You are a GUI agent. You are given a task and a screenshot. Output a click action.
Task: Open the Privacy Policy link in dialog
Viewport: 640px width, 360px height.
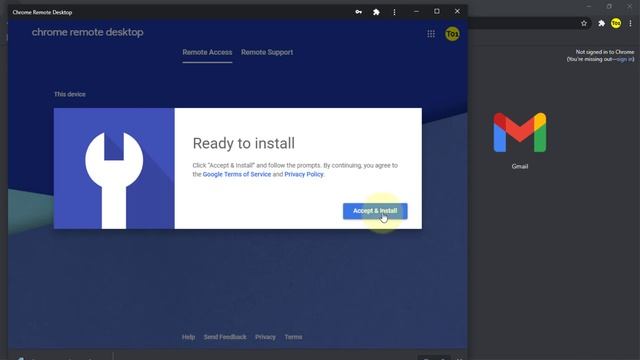[x=304, y=174]
